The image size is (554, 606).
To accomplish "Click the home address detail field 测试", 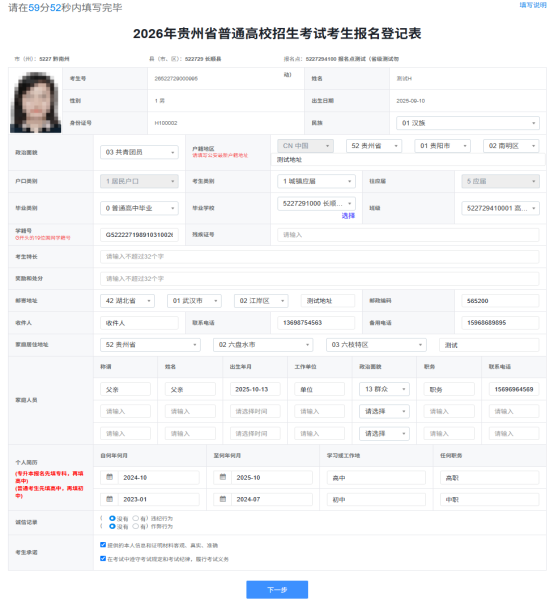I will 489,345.
